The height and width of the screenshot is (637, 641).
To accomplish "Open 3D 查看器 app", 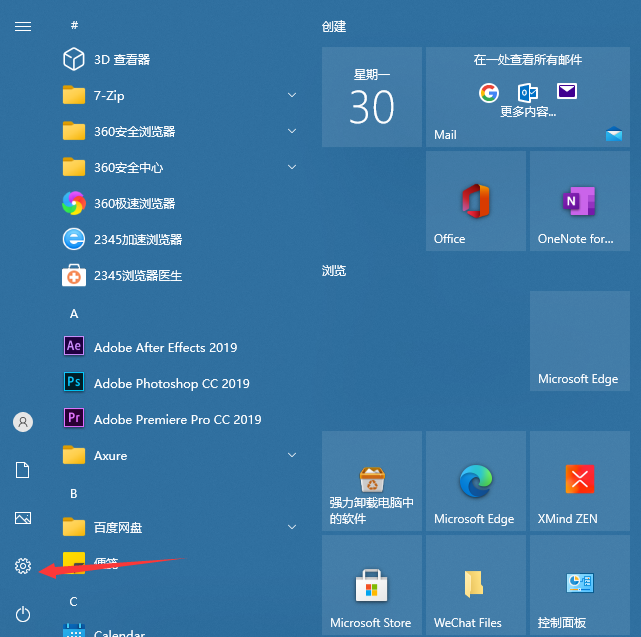I will (121, 59).
